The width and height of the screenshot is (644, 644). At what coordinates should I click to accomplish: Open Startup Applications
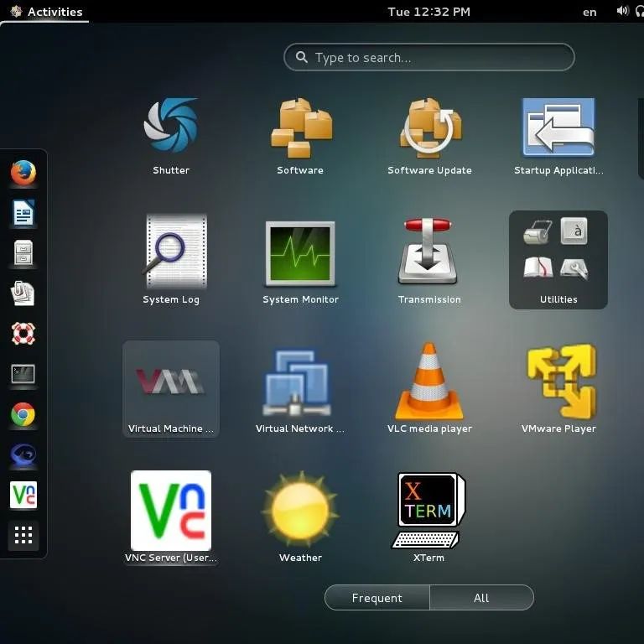point(558,137)
